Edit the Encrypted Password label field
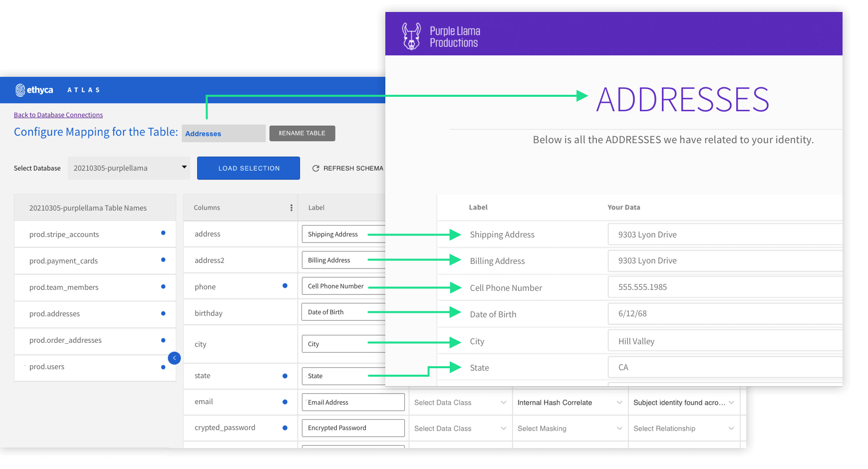 pos(353,428)
